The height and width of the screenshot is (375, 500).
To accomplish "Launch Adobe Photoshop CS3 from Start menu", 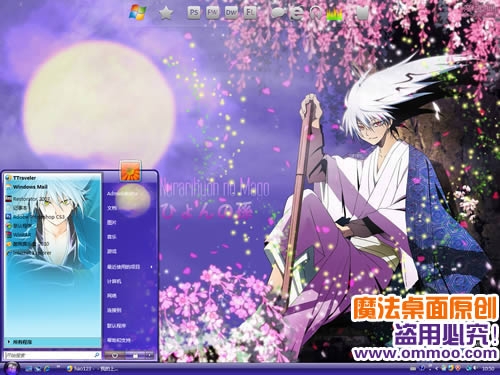I will click(x=39, y=217).
